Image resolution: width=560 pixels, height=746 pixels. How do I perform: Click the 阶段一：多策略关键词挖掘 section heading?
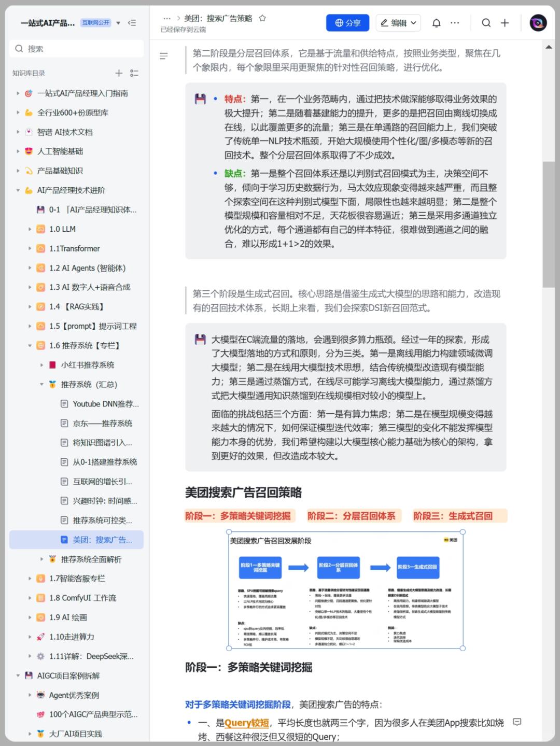(248, 667)
